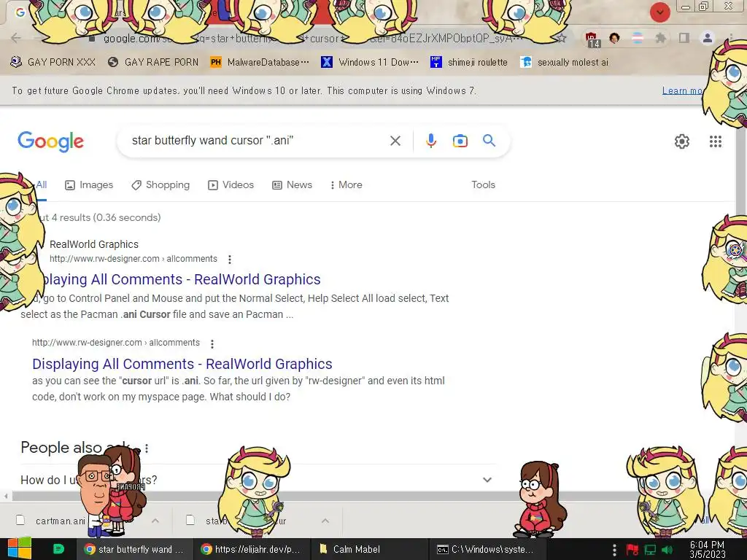
Task: Search by image with the camera icon
Action: click(460, 141)
